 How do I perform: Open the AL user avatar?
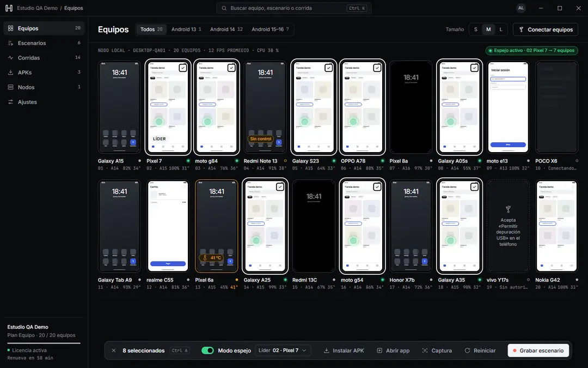point(521,8)
